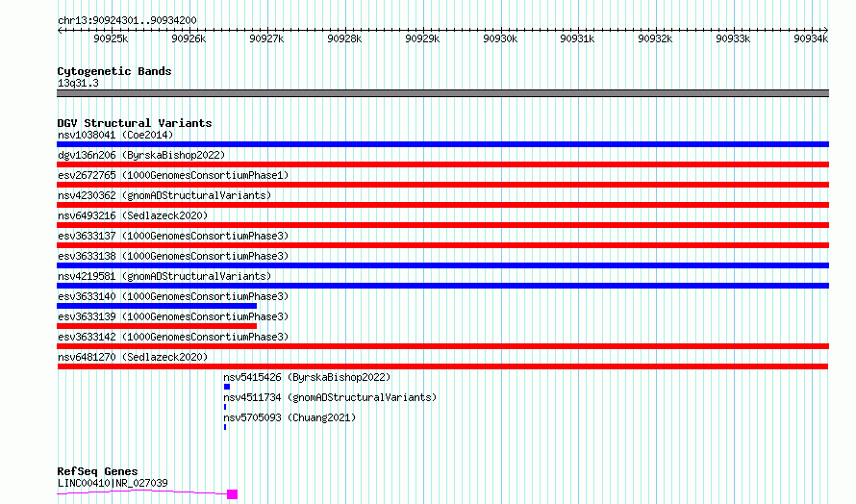Viewport: 856px width, 504px height.
Task: Click the 90925k ruler tick label
Action: click(x=111, y=38)
